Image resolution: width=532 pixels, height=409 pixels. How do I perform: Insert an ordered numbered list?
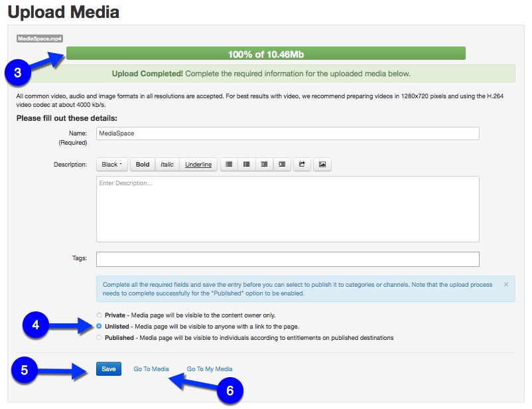tap(246, 164)
